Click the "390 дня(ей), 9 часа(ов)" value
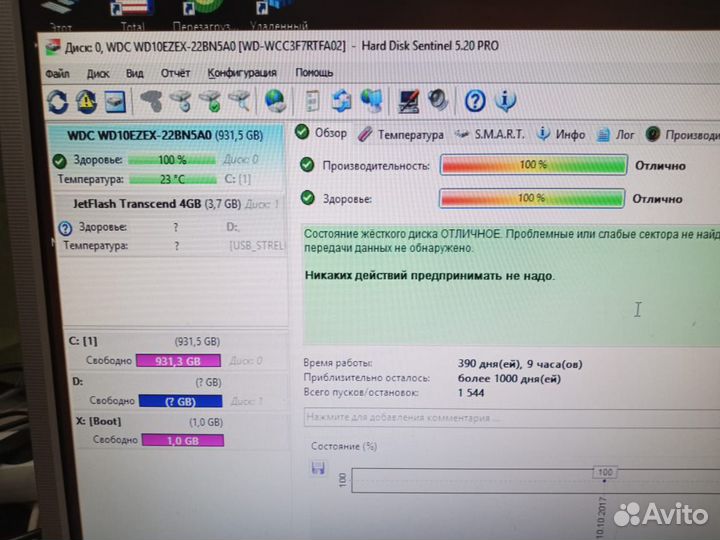The width and height of the screenshot is (720, 540). [520, 364]
